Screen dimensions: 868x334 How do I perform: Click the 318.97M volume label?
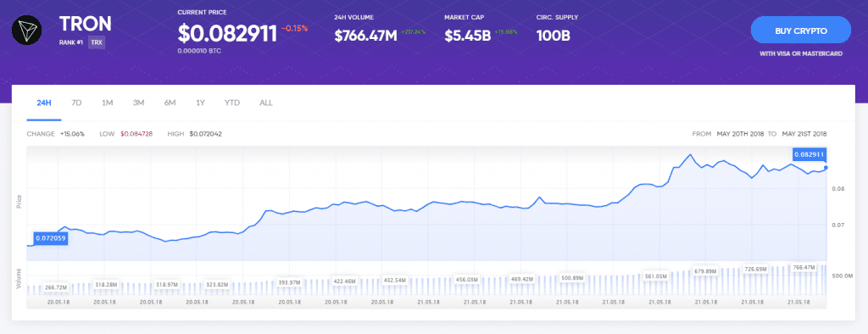tap(167, 284)
